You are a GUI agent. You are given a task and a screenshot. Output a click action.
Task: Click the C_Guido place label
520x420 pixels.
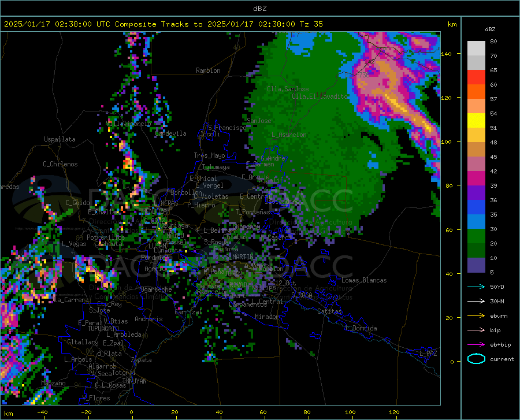[x=77, y=203]
